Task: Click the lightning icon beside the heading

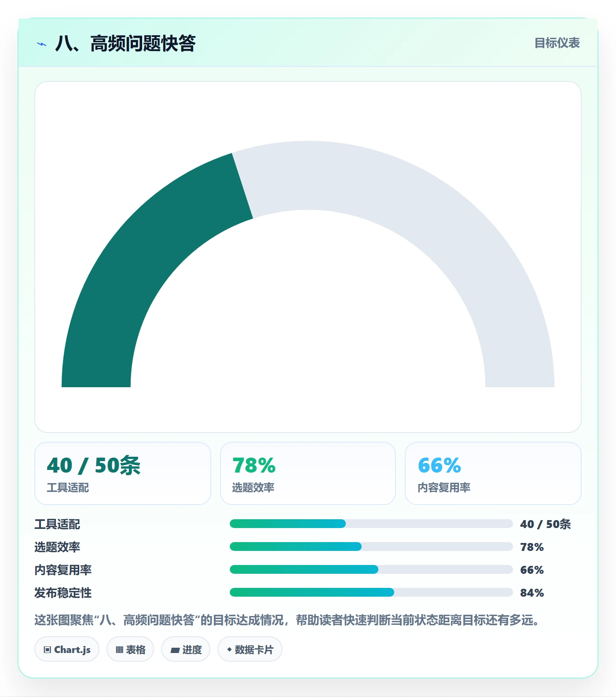Action: (42, 44)
